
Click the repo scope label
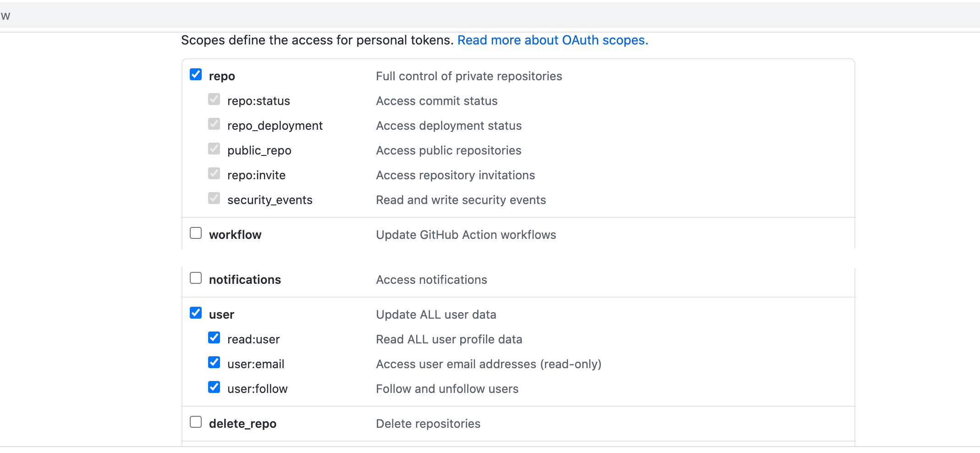click(x=222, y=76)
